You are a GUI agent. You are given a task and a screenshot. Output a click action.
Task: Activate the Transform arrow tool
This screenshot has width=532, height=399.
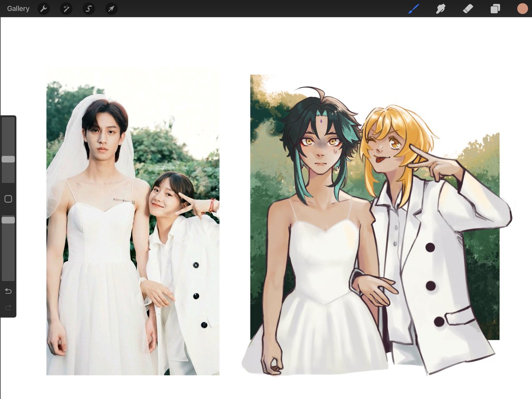point(111,8)
